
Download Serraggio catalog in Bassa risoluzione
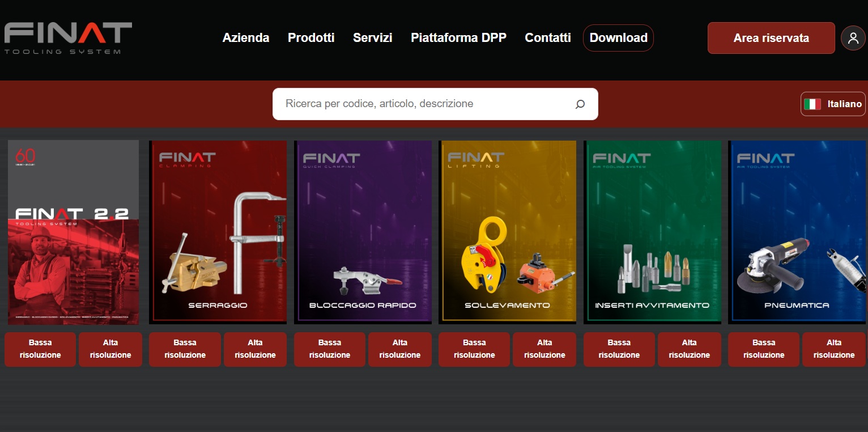185,349
